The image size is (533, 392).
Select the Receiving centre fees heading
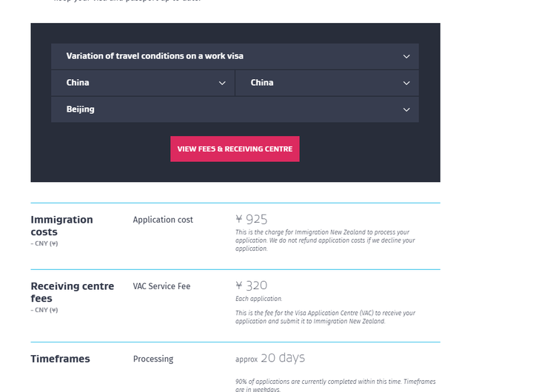(x=73, y=292)
